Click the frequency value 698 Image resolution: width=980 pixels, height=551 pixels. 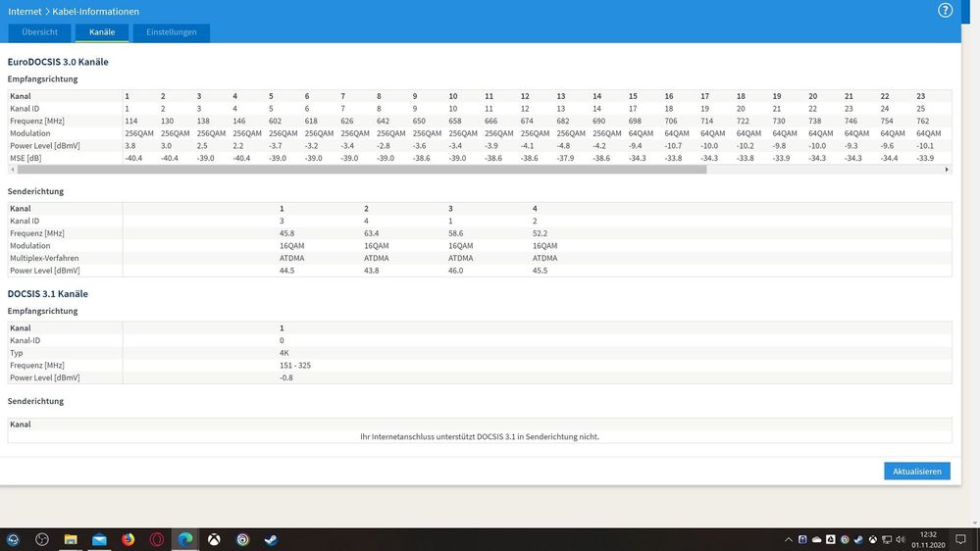click(x=635, y=122)
